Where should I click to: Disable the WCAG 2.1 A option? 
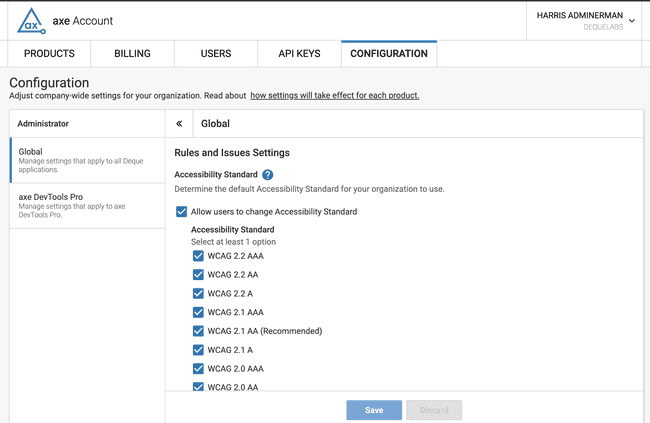198,350
